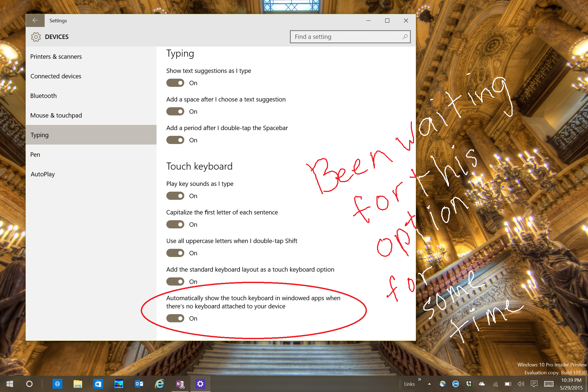The image size is (588, 392).
Task: Open Action Center notifications icon
Action: click(534, 384)
